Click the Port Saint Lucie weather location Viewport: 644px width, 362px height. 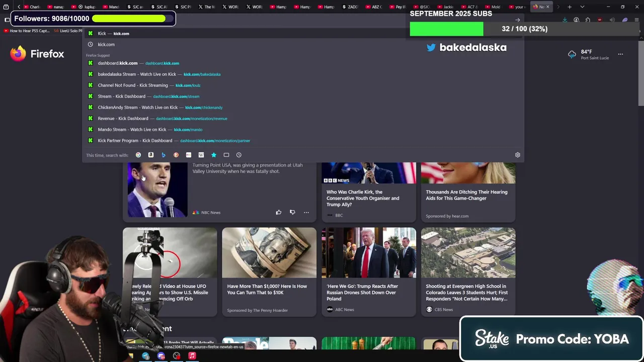595,58
